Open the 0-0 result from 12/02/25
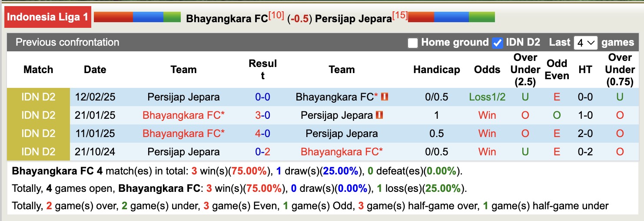Viewport: 644px width, 221px height. click(262, 97)
